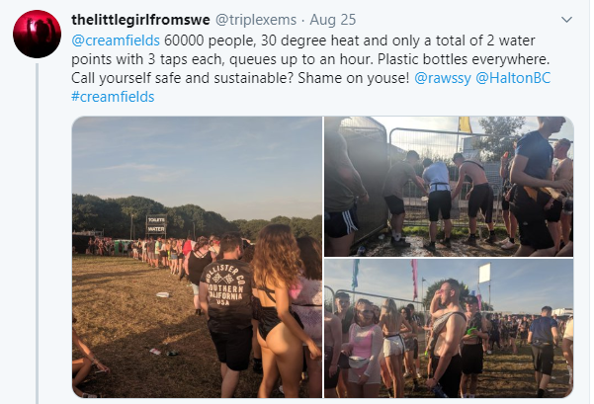
Task: View the top-right photo of men at taps
Action: coord(449,186)
